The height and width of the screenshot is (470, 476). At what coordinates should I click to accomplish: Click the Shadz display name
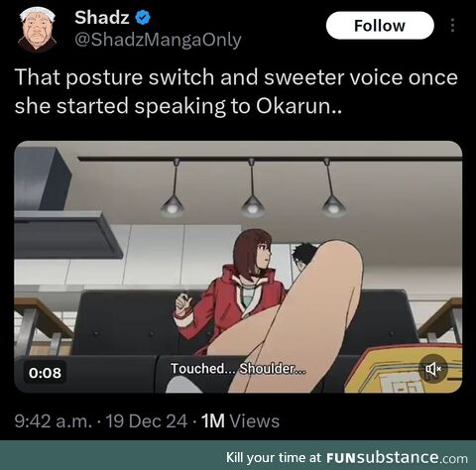[x=102, y=18]
